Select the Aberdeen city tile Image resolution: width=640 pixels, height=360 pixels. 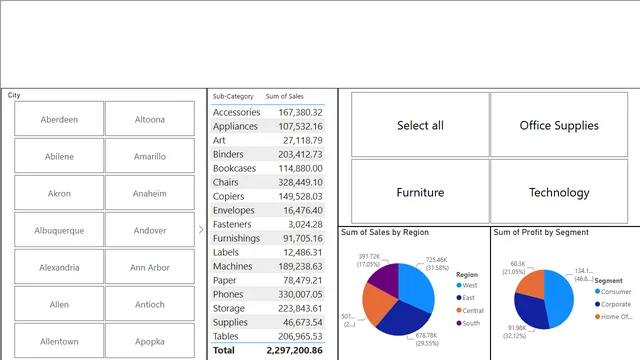pos(59,119)
